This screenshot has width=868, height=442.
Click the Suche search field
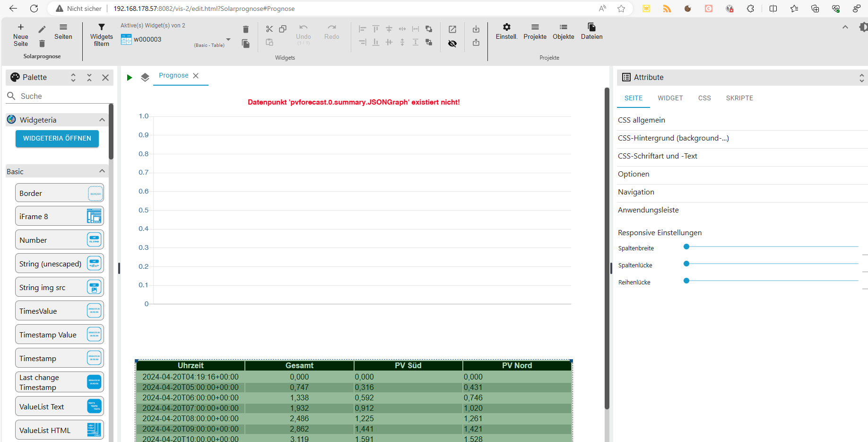pyautogui.click(x=60, y=96)
